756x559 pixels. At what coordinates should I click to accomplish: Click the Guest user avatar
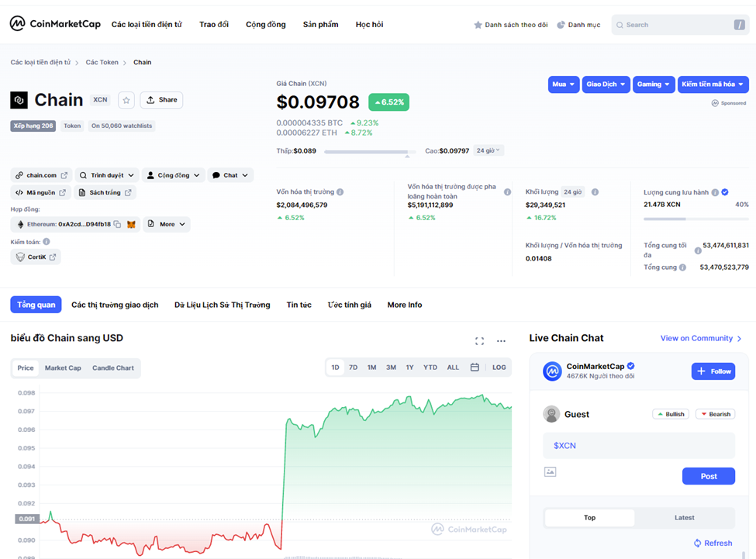pos(551,414)
